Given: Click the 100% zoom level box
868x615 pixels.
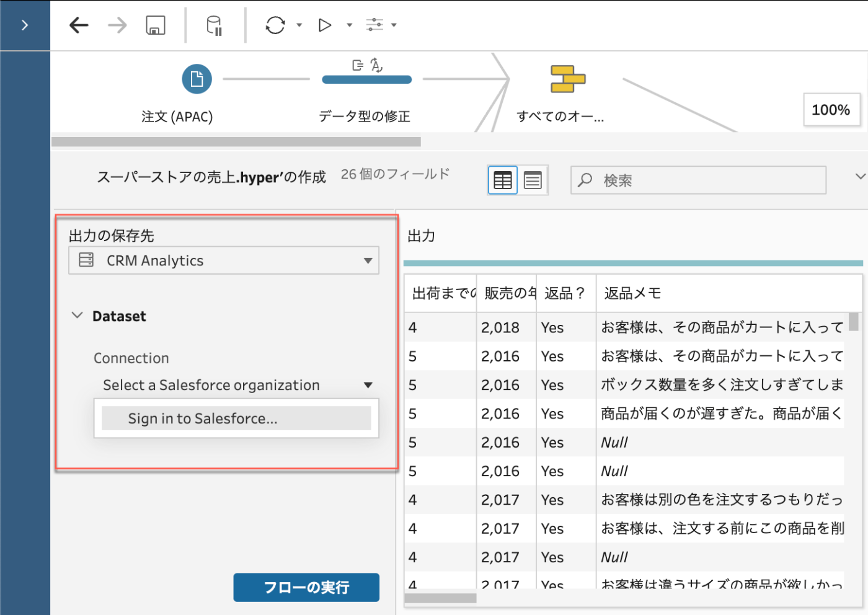Looking at the screenshot, I should coord(831,110).
